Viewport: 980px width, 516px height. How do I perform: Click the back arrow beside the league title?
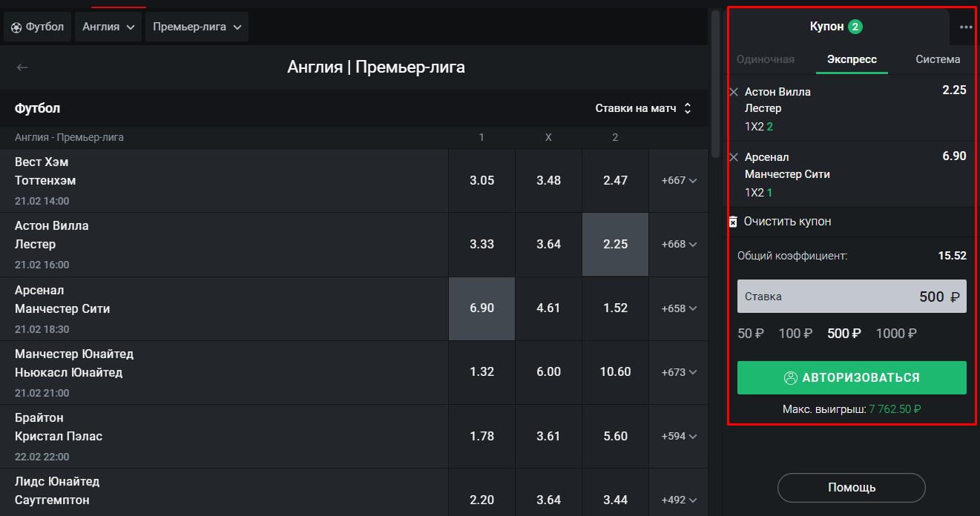22,67
